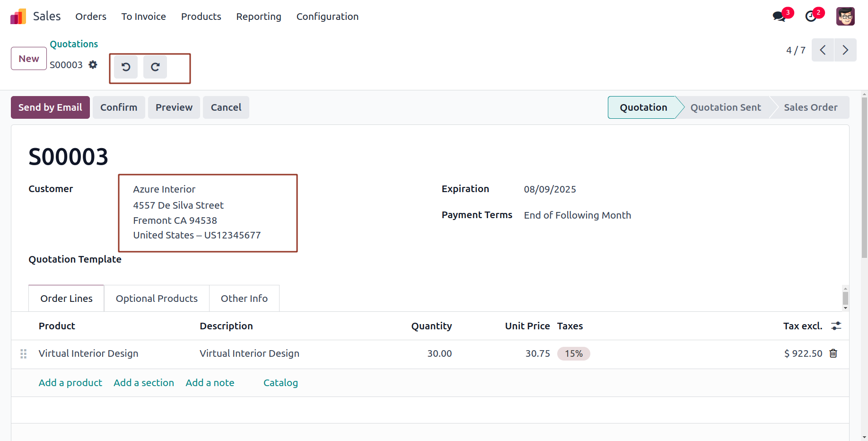Click the Expiration date field
The height and width of the screenshot is (441, 868).
(x=550, y=189)
